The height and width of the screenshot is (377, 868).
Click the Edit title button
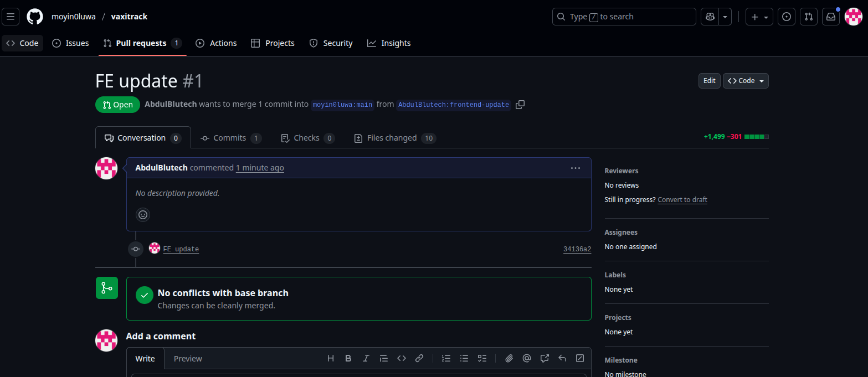[709, 81]
